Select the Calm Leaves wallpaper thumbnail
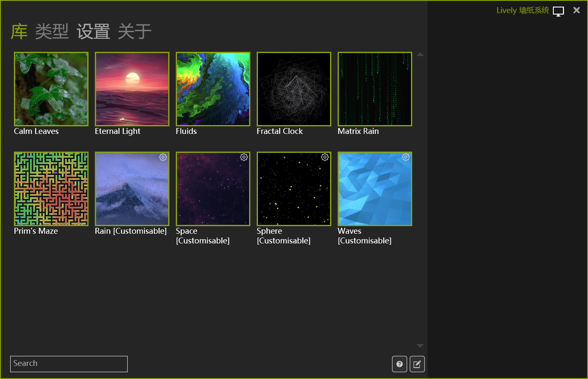Screen dimensions: 588x379 pos(51,89)
